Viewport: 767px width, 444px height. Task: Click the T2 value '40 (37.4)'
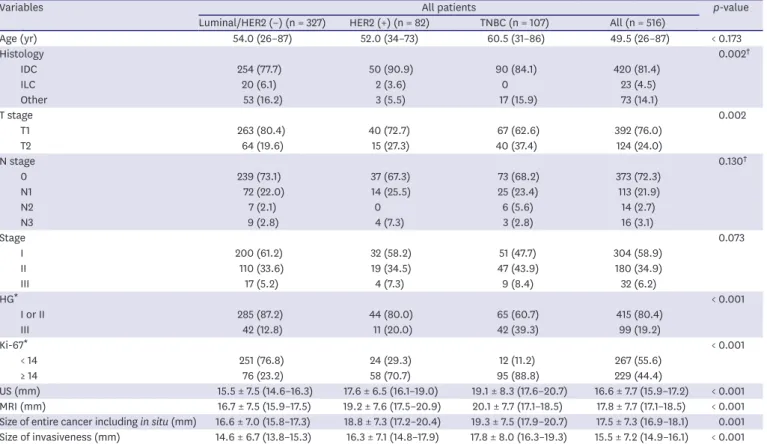(x=516, y=146)
